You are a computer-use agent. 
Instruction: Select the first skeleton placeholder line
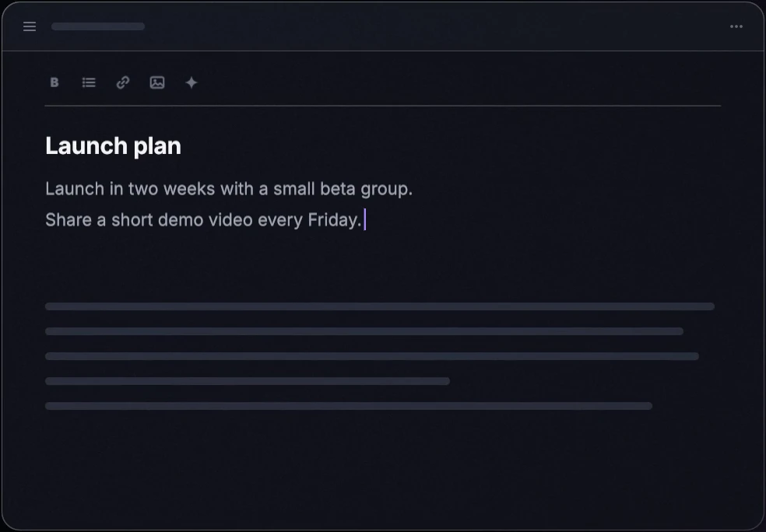[380, 306]
